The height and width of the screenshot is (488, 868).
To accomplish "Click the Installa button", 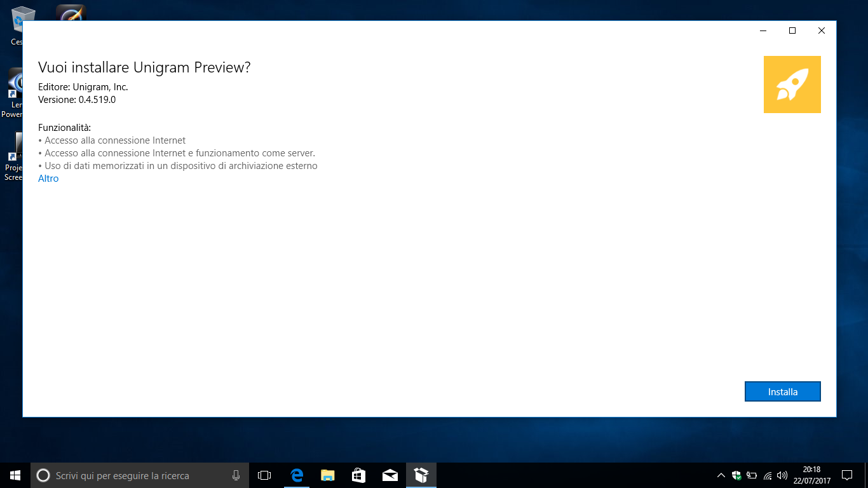I will click(x=782, y=391).
